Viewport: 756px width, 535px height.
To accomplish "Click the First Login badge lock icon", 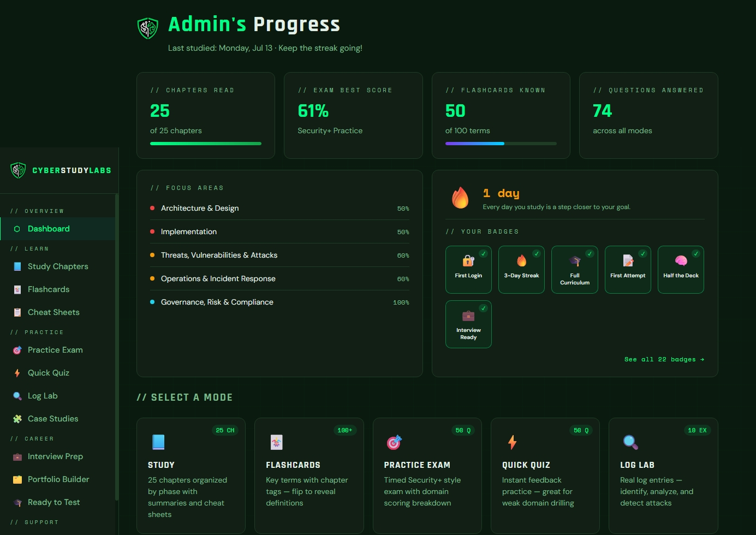I will tap(468, 261).
